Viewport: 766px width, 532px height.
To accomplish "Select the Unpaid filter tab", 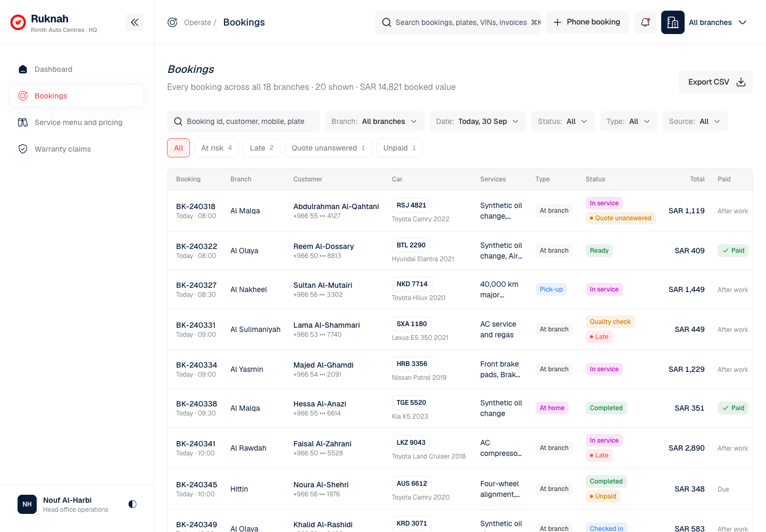I will (399, 148).
